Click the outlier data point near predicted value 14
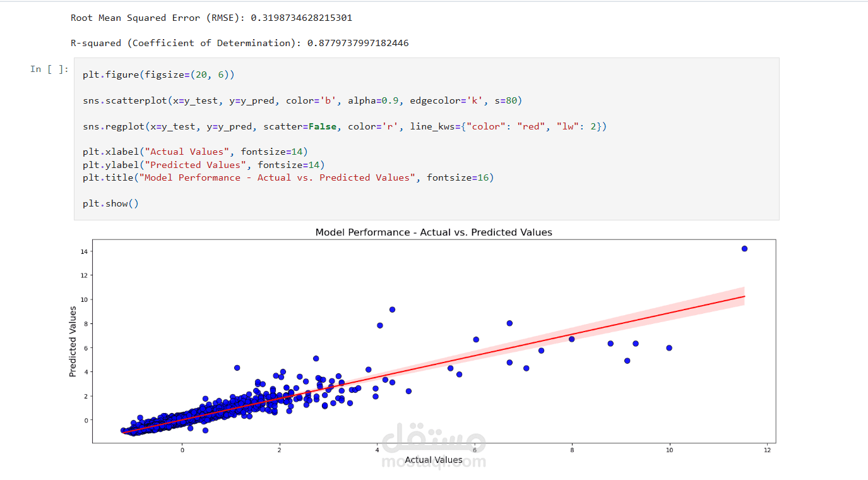 click(744, 249)
